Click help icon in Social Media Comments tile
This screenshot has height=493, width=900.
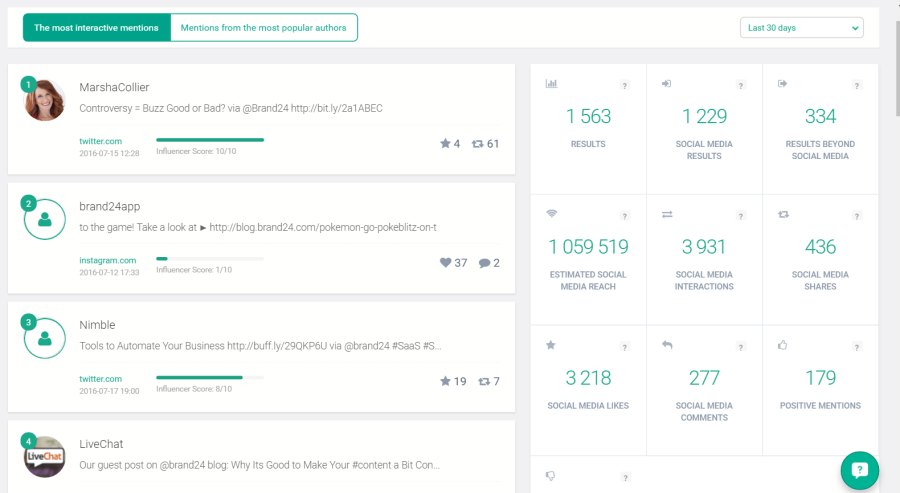740,347
